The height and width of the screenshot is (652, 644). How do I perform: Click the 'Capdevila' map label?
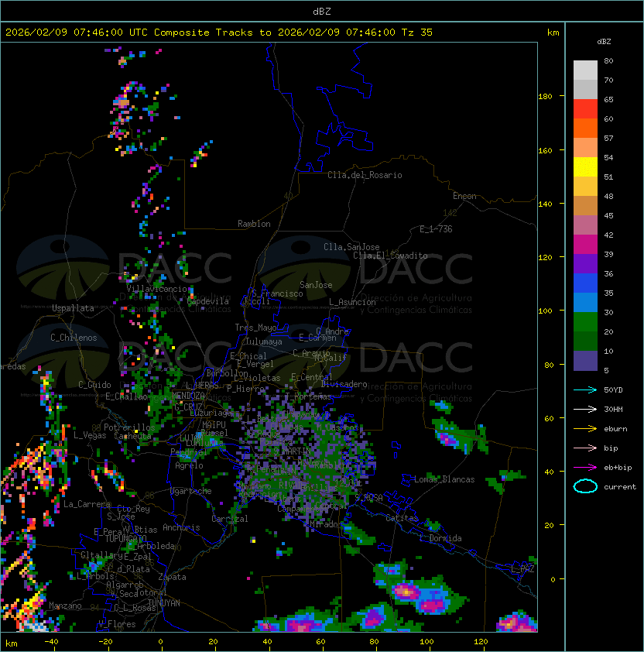(x=207, y=301)
